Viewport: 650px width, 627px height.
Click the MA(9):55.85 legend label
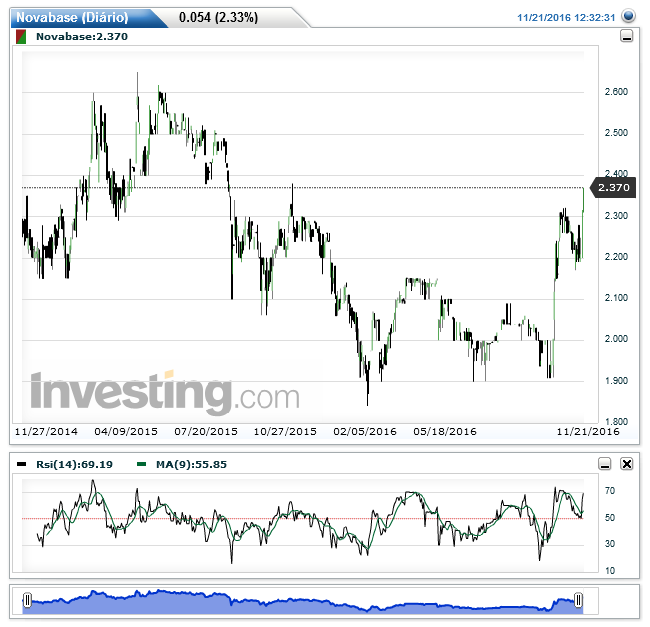191,464
